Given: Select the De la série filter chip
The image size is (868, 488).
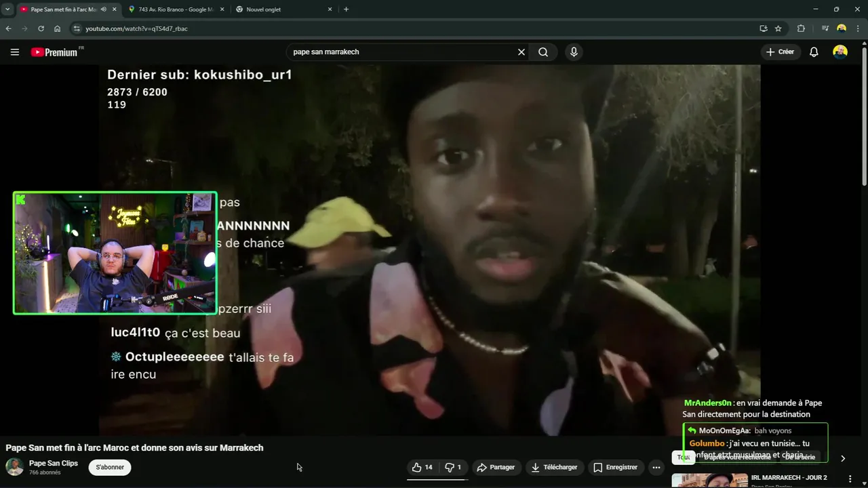Looking at the screenshot, I should tap(800, 457).
